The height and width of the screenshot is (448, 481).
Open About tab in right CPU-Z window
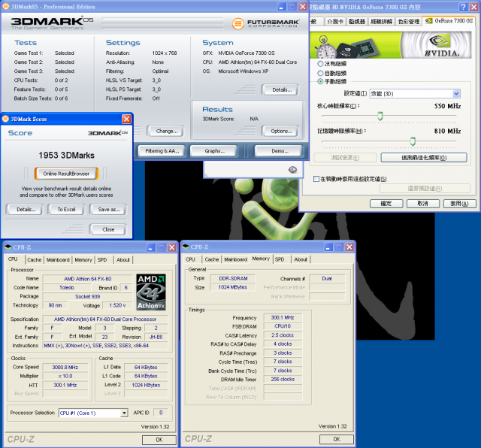(301, 259)
